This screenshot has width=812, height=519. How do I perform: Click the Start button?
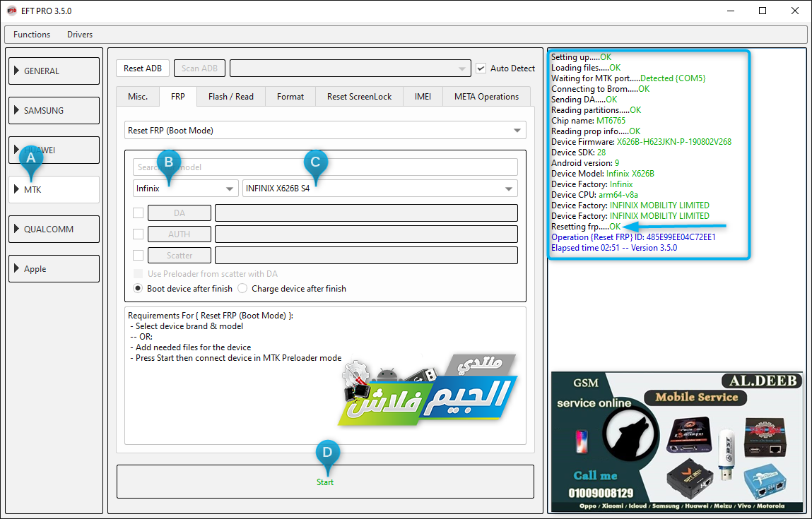point(325,482)
